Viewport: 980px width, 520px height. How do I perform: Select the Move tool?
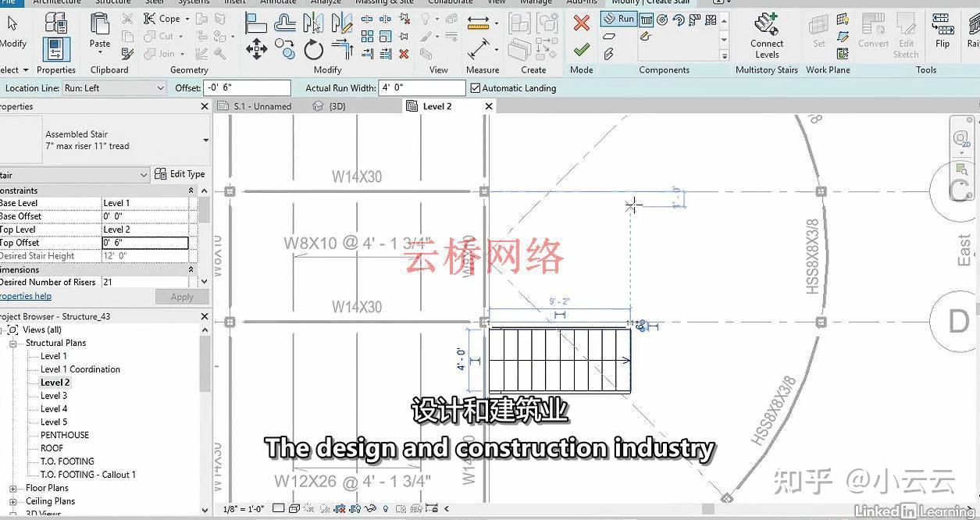point(256,51)
